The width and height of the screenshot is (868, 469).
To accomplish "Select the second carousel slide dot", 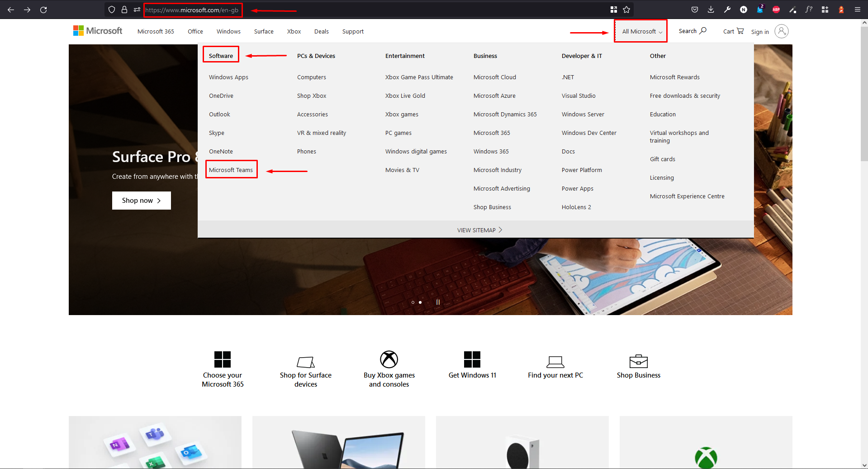I will [420, 302].
